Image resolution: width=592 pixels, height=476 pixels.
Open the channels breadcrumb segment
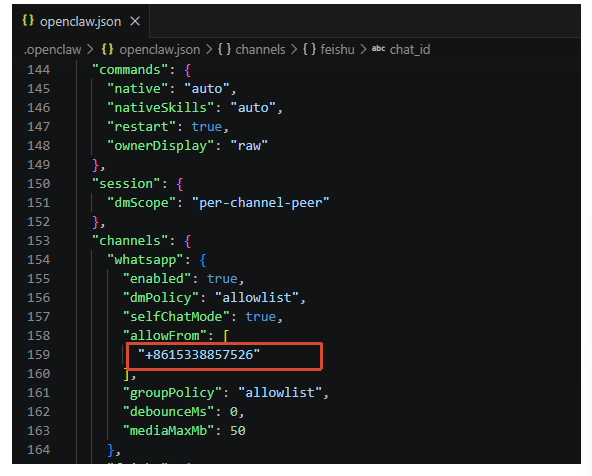pyautogui.click(x=260, y=49)
